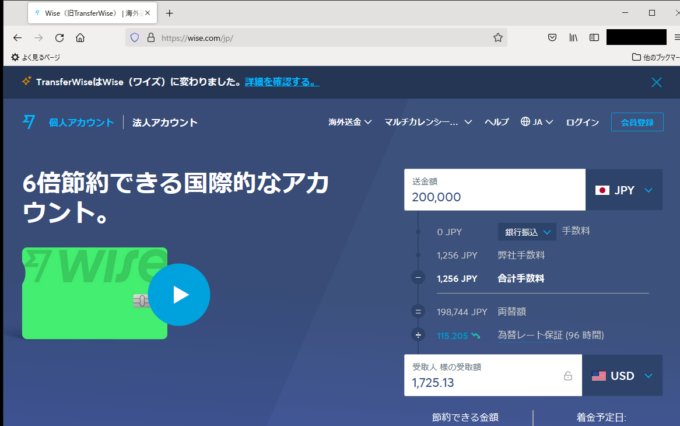
Task: Open the browser home page icon
Action: tap(80, 38)
